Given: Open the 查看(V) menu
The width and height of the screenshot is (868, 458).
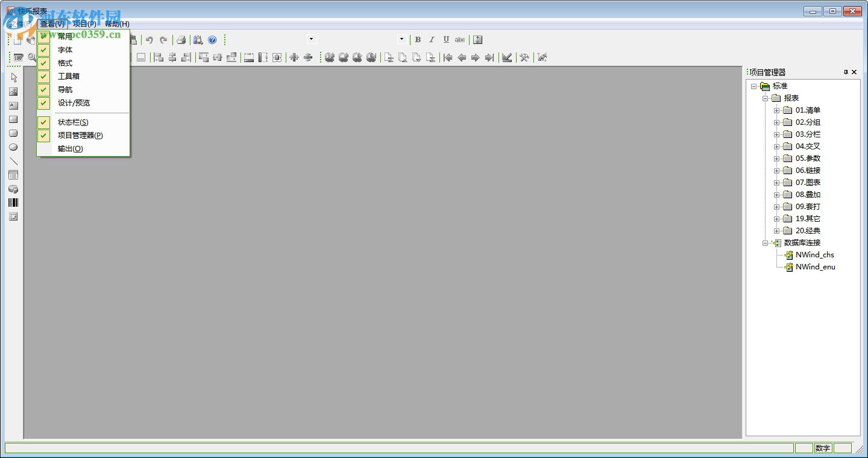Looking at the screenshot, I should pyautogui.click(x=52, y=24).
